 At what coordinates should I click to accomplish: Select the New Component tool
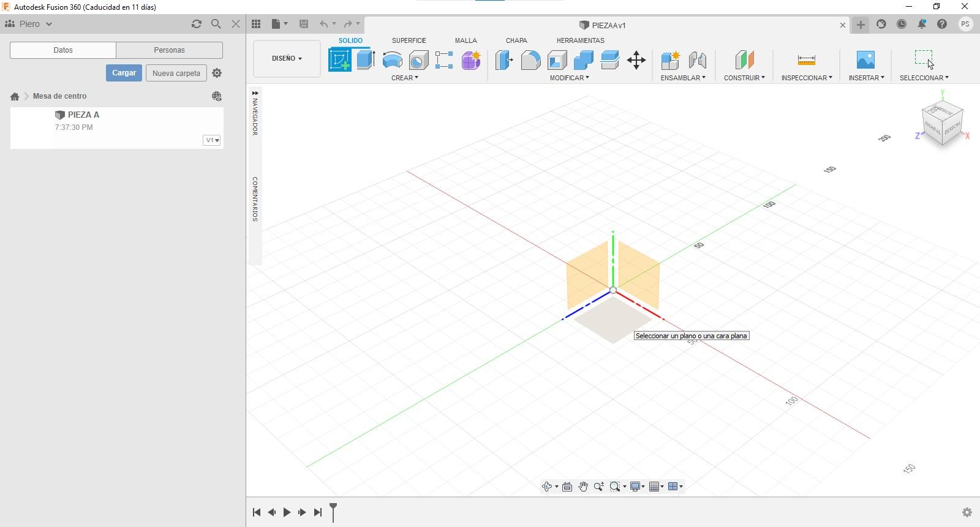671,60
